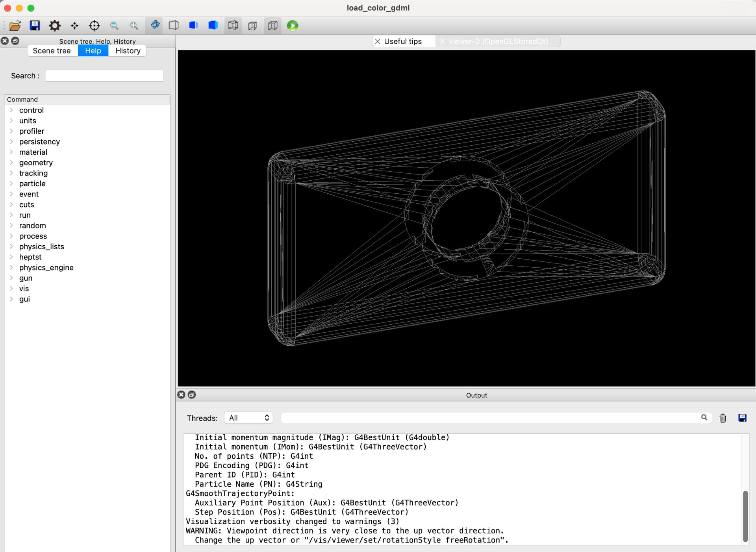Screen dimensions: 756x552
Task: Open the Threads dropdown showing All
Action: pos(249,418)
